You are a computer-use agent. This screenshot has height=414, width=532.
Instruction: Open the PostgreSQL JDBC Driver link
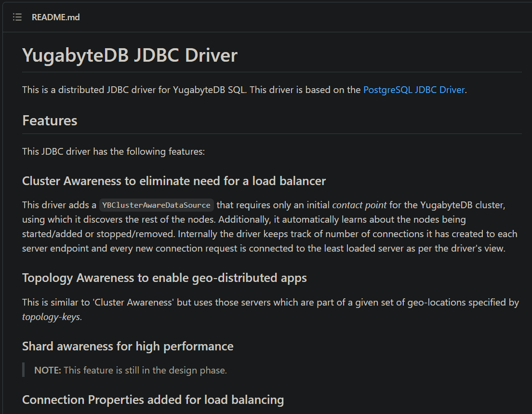click(414, 90)
